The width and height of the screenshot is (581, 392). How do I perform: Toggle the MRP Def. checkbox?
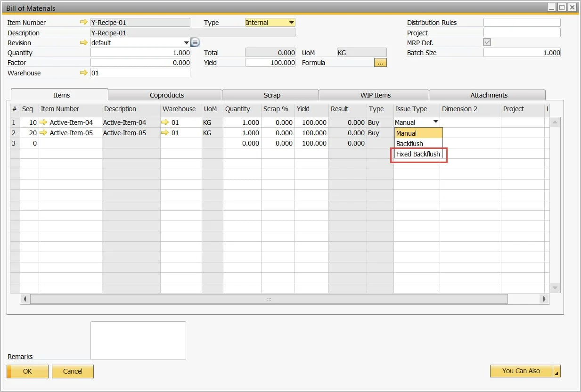point(487,42)
